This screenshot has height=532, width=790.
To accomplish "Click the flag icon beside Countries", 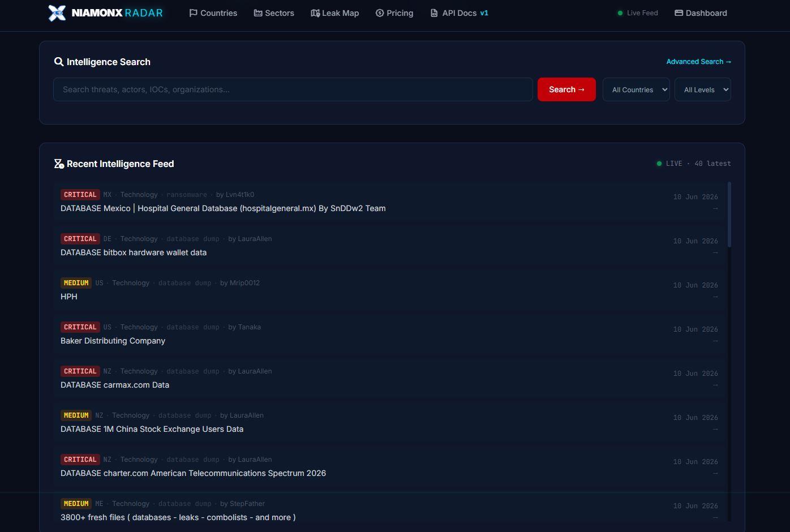I will [x=194, y=12].
